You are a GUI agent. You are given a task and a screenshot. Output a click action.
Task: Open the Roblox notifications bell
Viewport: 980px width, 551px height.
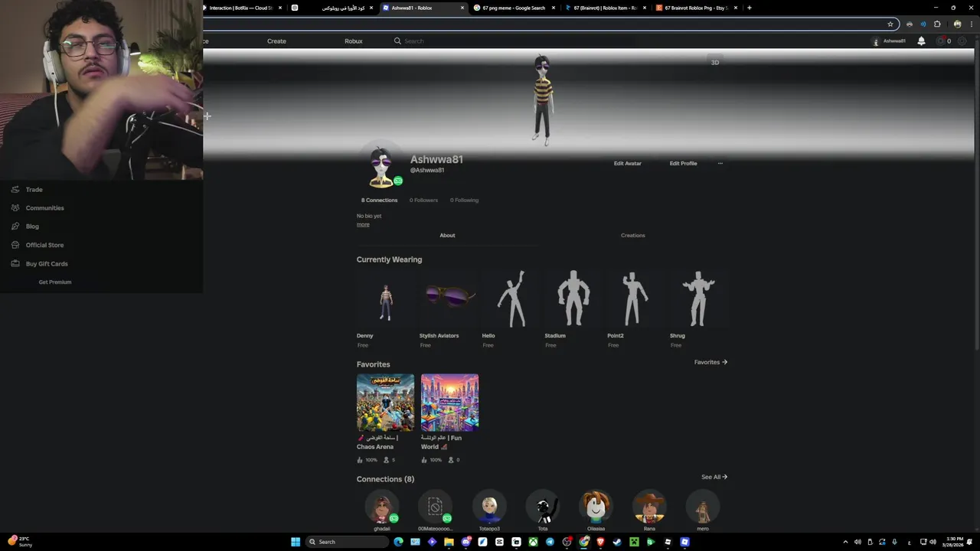[921, 41]
